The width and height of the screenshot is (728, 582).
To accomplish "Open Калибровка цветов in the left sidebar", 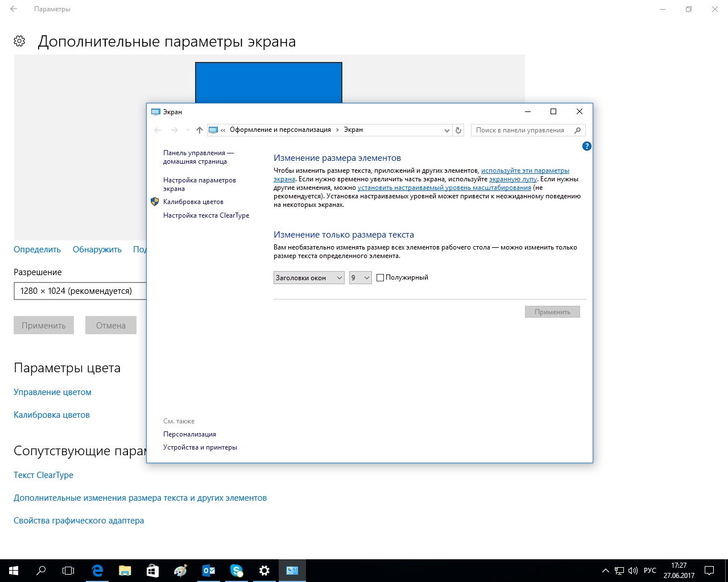I will tap(193, 202).
